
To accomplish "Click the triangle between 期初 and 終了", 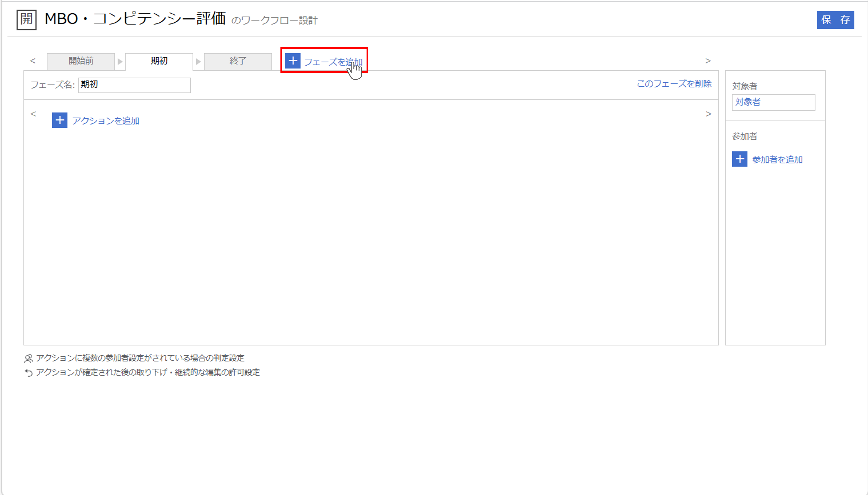I will [x=198, y=62].
